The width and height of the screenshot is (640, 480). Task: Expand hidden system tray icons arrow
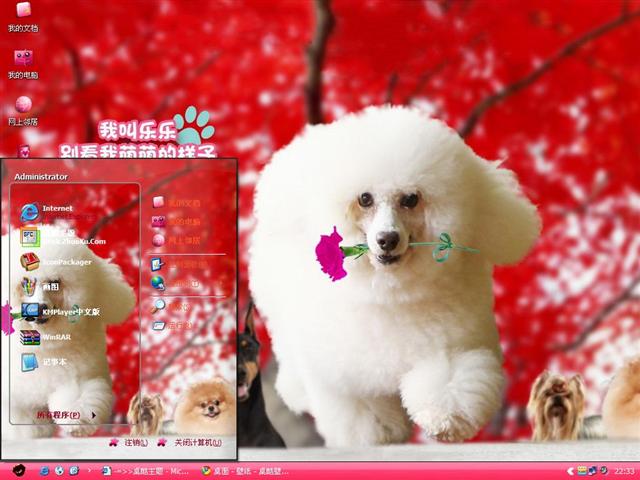coord(571,471)
